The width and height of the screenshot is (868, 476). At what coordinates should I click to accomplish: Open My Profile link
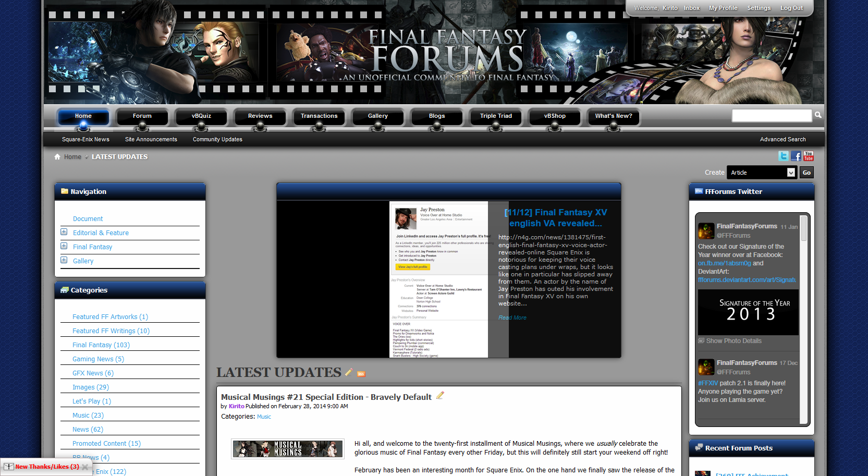pyautogui.click(x=723, y=8)
